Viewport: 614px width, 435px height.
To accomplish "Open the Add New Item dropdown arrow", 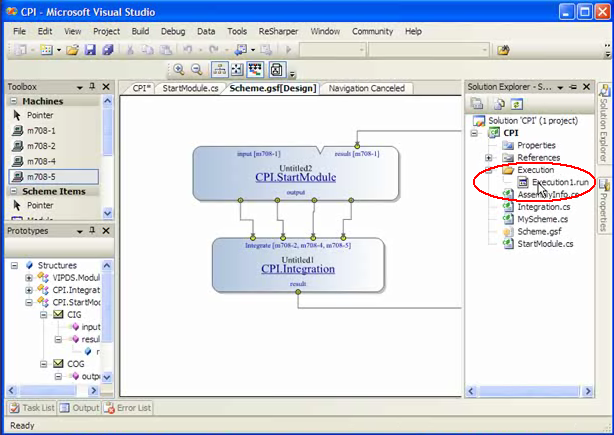I will (59, 50).
